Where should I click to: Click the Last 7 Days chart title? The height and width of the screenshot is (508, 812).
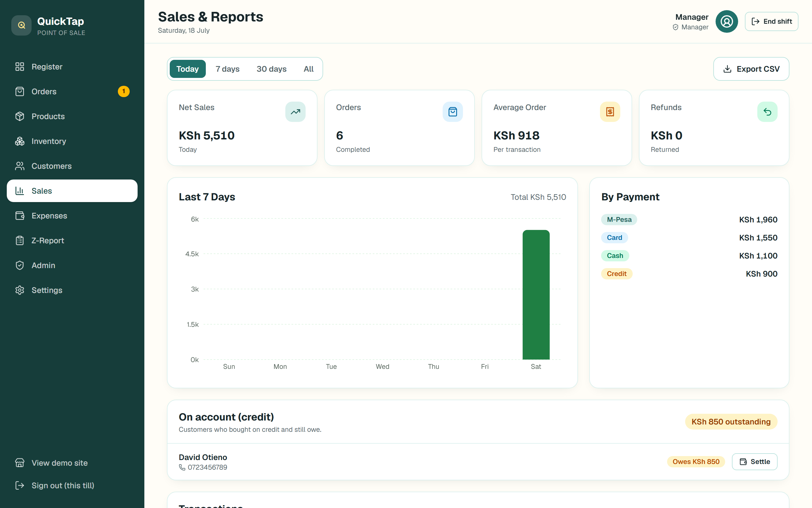[207, 197]
